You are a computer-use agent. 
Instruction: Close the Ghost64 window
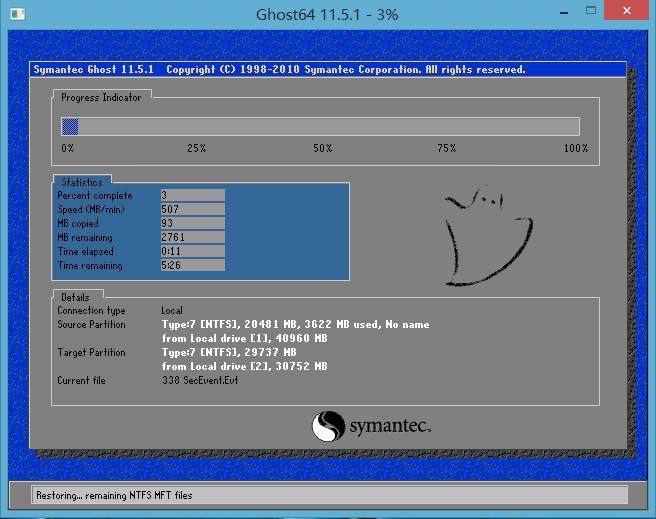click(x=628, y=12)
